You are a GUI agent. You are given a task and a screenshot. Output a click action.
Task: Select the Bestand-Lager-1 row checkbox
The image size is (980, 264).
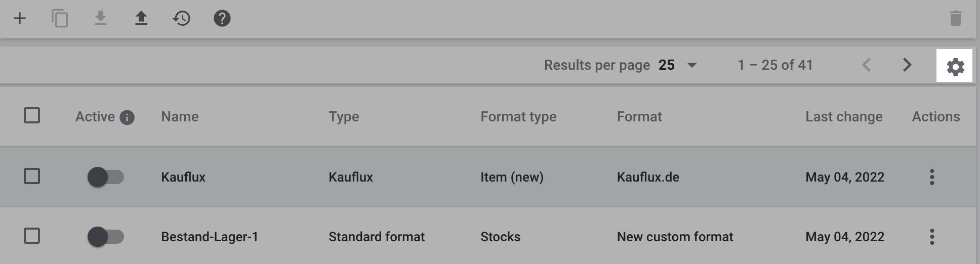coord(32,236)
